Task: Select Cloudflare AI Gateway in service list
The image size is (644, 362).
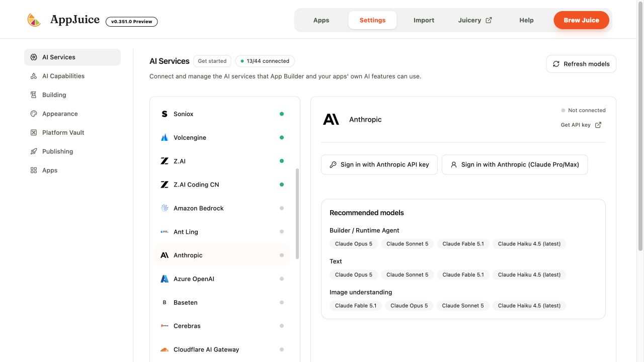Action: pyautogui.click(x=222, y=349)
